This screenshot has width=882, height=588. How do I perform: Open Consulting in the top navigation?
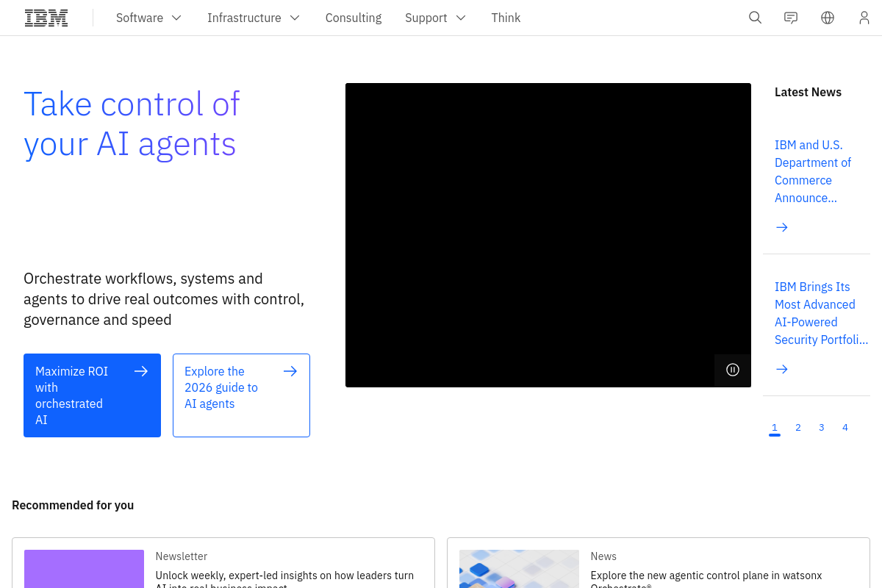pyautogui.click(x=354, y=18)
